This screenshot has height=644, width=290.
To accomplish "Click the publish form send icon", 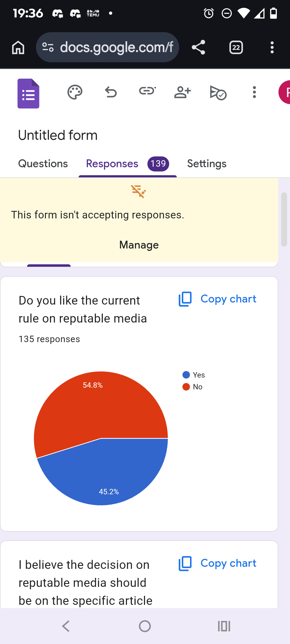I will (218, 93).
